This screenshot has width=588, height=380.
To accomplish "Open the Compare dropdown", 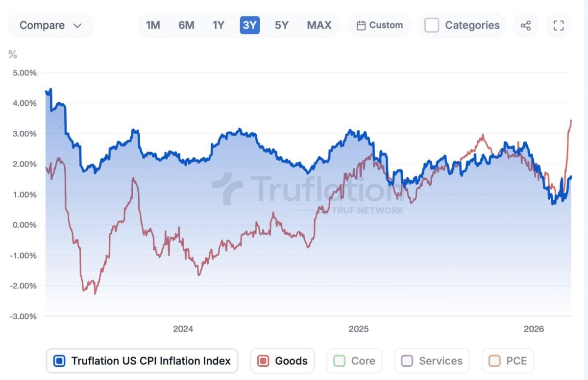I will click(x=50, y=25).
